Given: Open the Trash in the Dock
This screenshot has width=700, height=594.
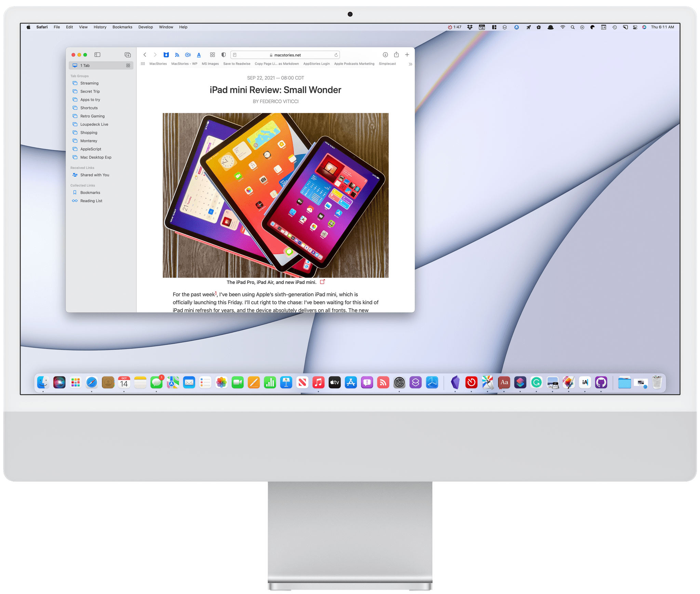Looking at the screenshot, I should point(657,382).
